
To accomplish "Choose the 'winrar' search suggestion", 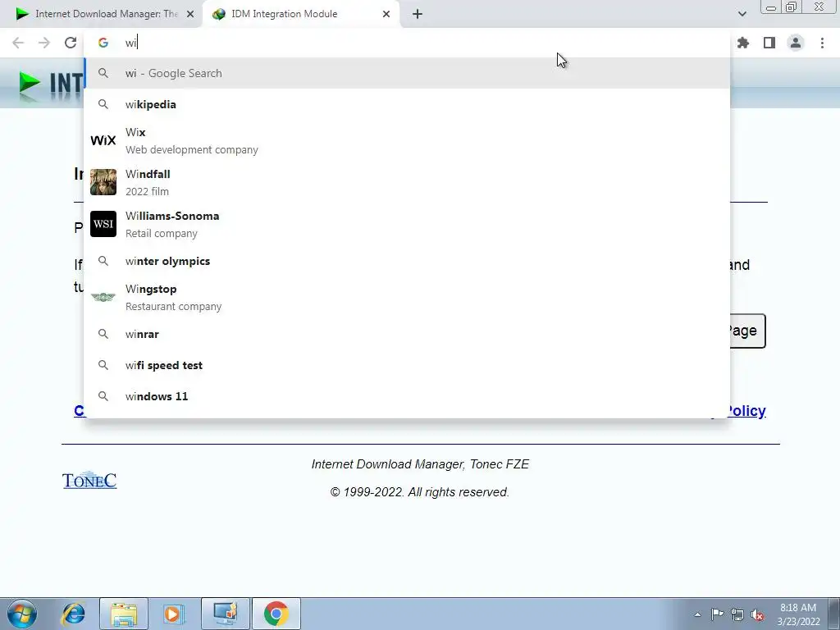I will (x=407, y=335).
